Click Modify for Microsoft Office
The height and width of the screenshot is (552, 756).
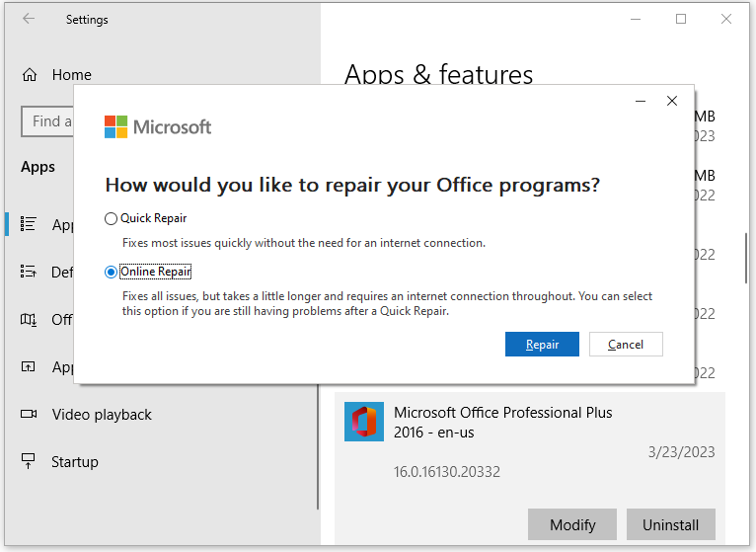(x=572, y=524)
